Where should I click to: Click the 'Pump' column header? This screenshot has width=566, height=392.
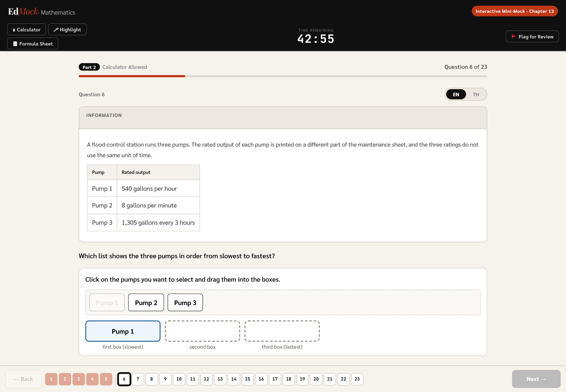tap(102, 172)
